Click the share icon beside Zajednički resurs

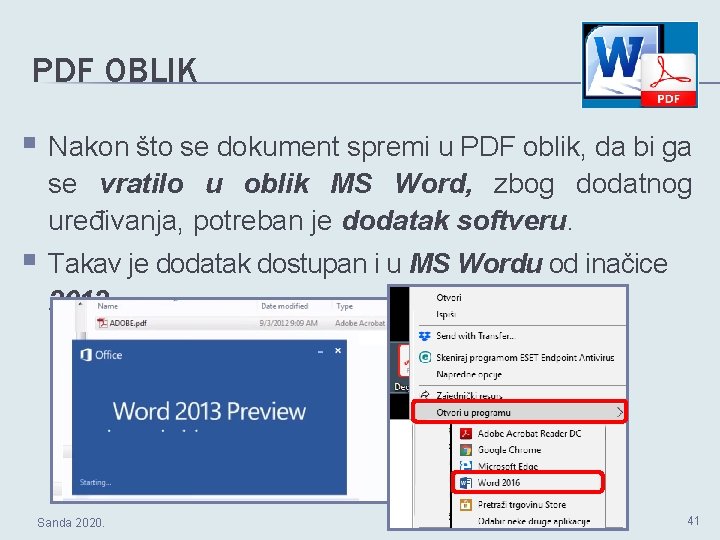pyautogui.click(x=425, y=394)
